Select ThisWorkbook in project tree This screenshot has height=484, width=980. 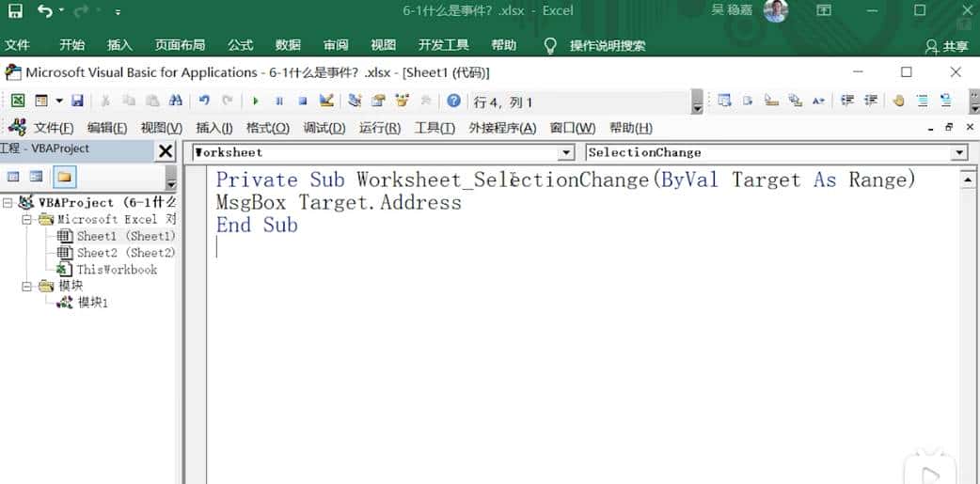[x=117, y=270]
